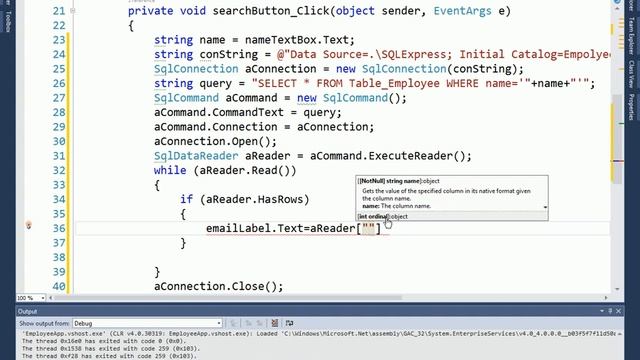Viewport: 640px width, 360px height.
Task: Click 'aCommand.Connection' on line 29
Action: (215, 127)
